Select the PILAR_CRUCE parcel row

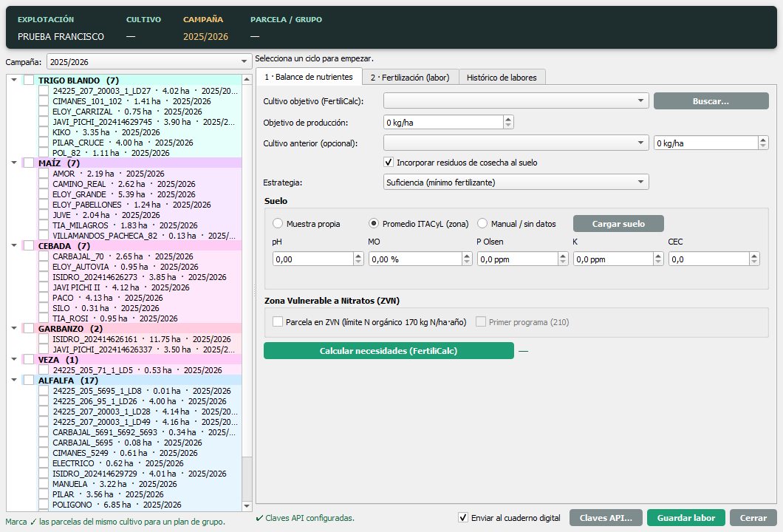(x=140, y=143)
